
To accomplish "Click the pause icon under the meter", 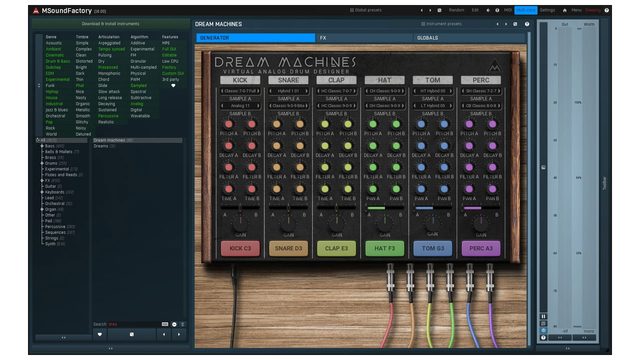I will pyautogui.click(x=543, y=316).
